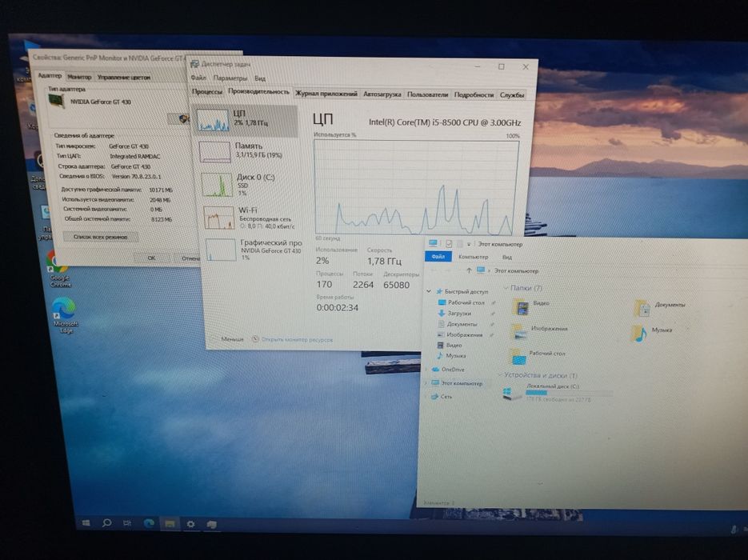Switch to the last taskbar app icon
Image resolution: width=748 pixels, height=560 pixels.
[212, 525]
